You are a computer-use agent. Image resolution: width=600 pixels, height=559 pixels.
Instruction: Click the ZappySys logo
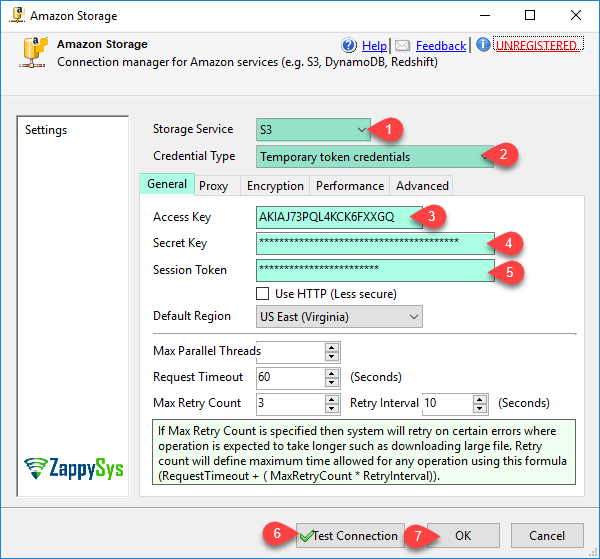point(74,468)
